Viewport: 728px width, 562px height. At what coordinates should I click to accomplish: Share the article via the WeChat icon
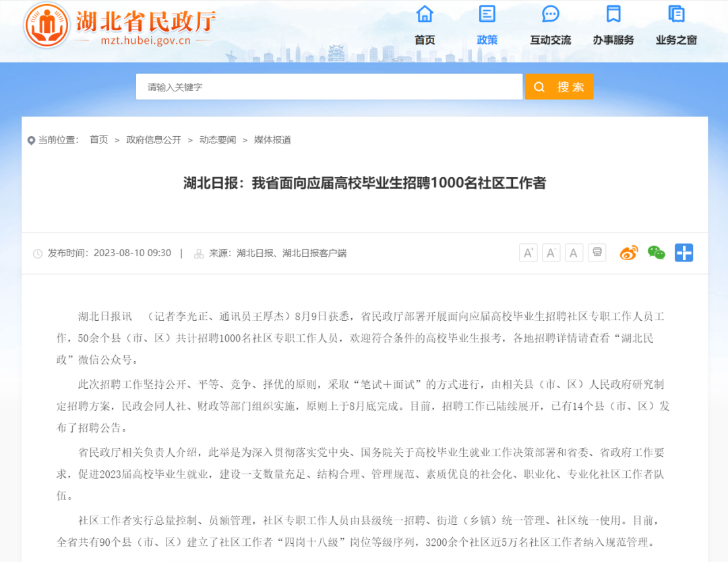(x=656, y=252)
